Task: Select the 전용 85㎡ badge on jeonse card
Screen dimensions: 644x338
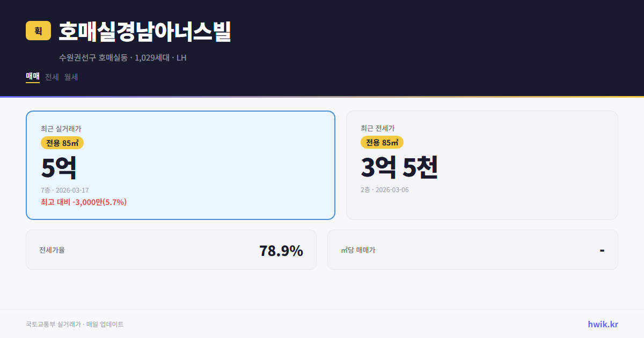Action: click(x=382, y=143)
